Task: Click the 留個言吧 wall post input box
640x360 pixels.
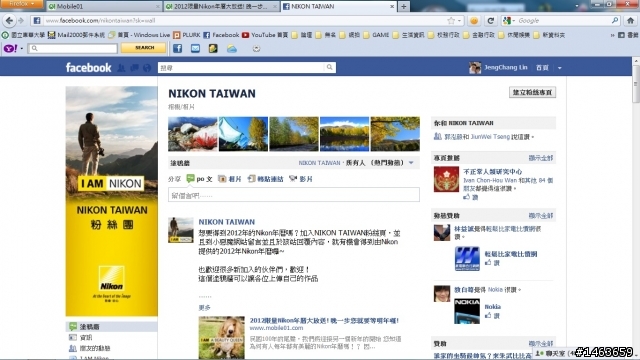Action: [x=293, y=195]
